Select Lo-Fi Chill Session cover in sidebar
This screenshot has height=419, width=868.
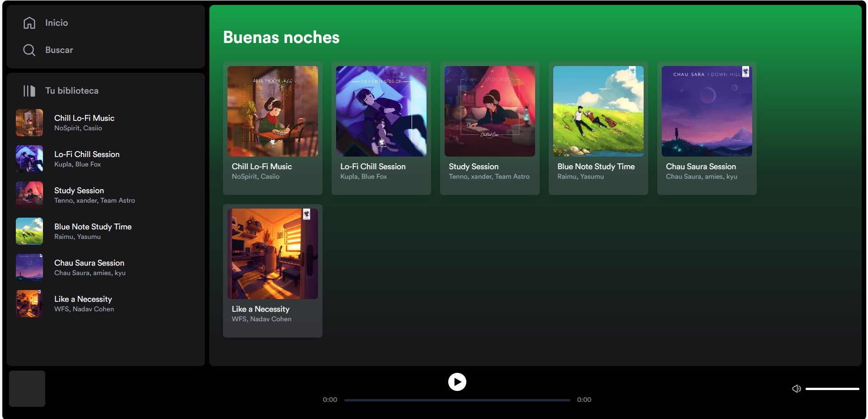(x=29, y=159)
